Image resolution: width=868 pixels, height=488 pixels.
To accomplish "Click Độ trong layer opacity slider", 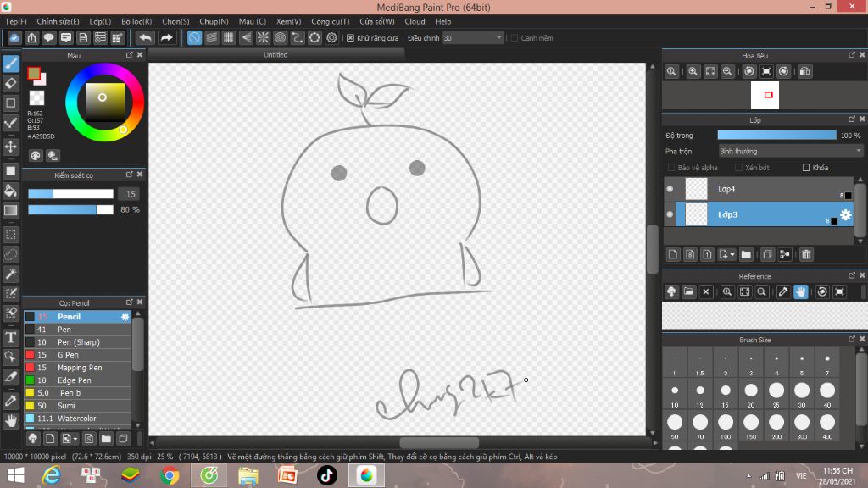I will pos(776,135).
